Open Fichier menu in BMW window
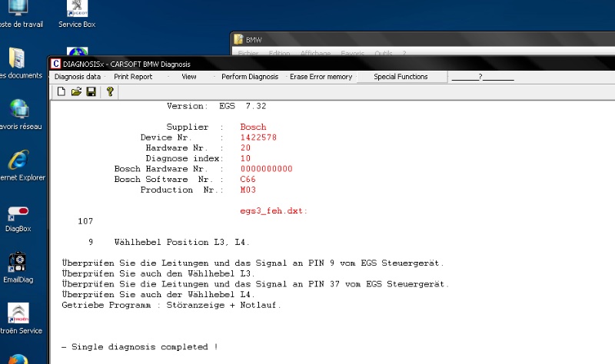This screenshot has width=615, height=364. [248, 53]
